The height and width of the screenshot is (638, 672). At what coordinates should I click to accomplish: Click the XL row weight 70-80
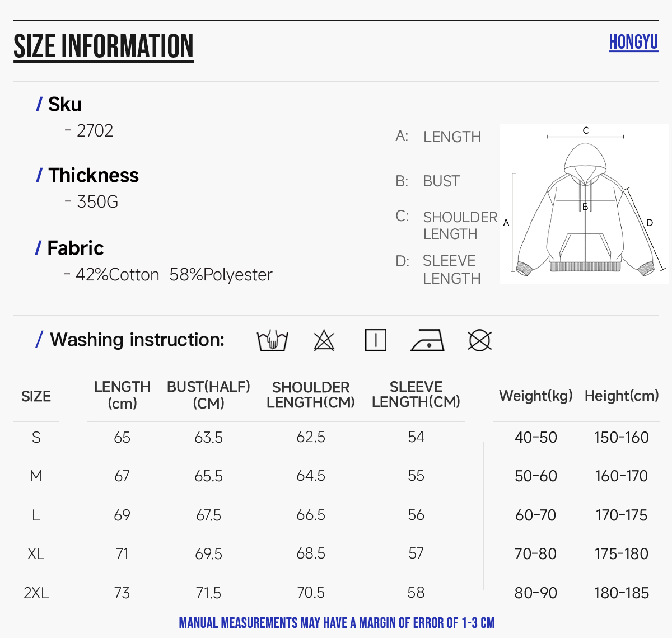tap(536, 554)
